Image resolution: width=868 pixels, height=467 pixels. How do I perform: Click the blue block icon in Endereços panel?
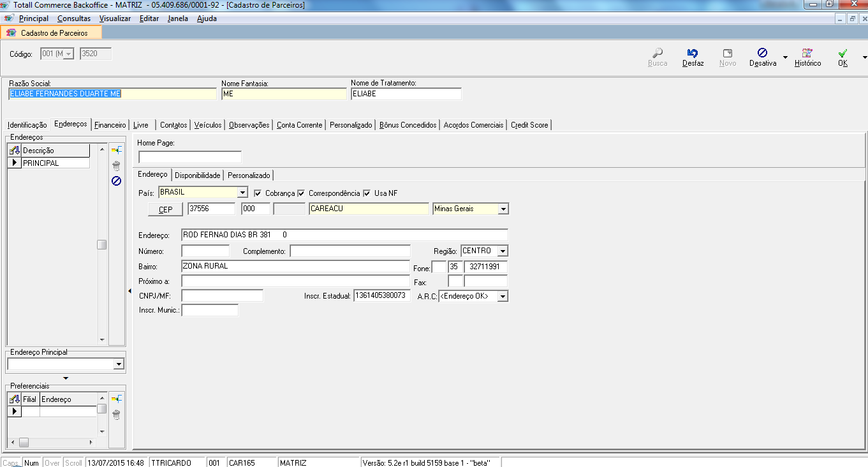pyautogui.click(x=116, y=181)
